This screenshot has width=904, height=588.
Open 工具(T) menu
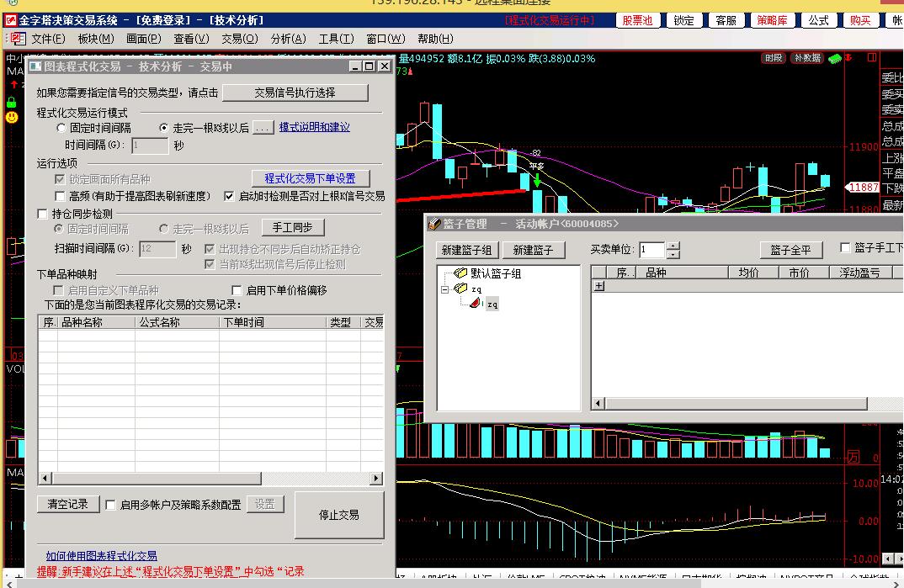336,39
